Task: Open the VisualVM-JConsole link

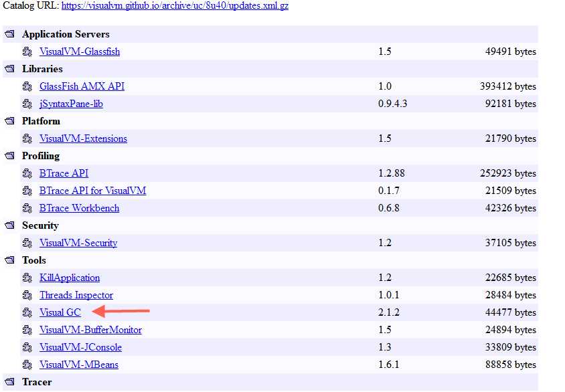Action: (80, 347)
